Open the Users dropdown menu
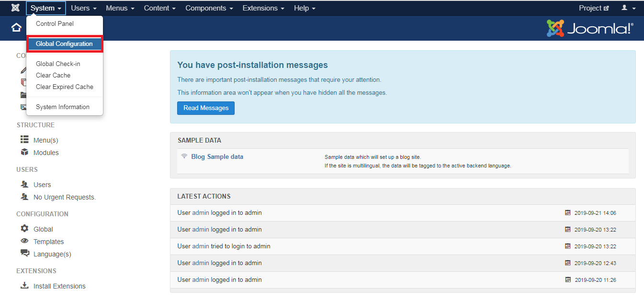644x300 pixels. pos(84,8)
